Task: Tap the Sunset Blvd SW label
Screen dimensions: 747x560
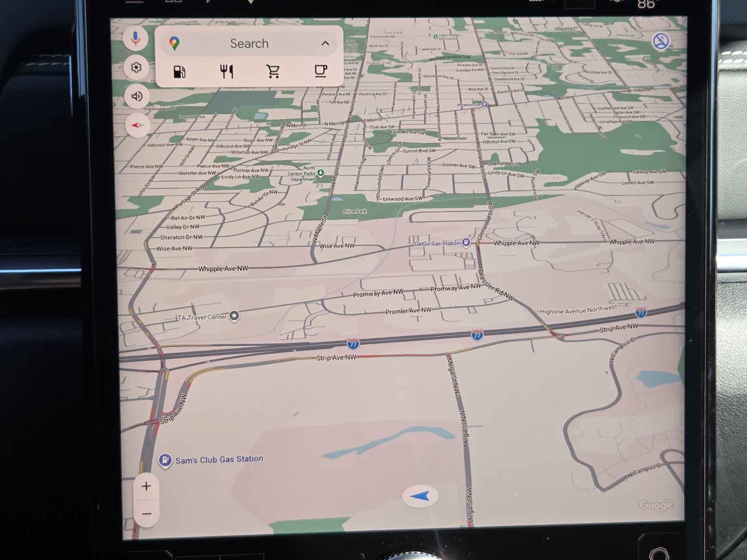Action: pyautogui.click(x=419, y=151)
